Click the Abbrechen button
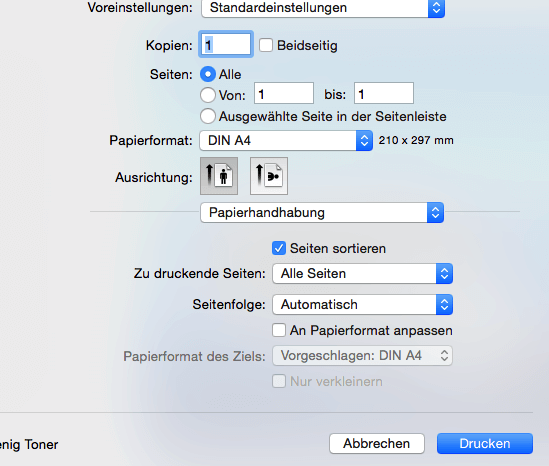This screenshot has height=466, width=549. pyautogui.click(x=377, y=444)
